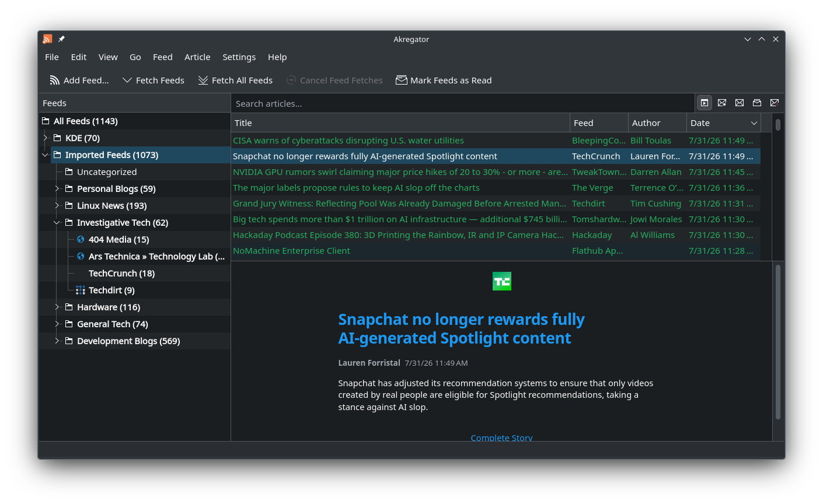Open Hackaday Podcast Episode 380 article
The width and height of the screenshot is (823, 504).
point(496,235)
